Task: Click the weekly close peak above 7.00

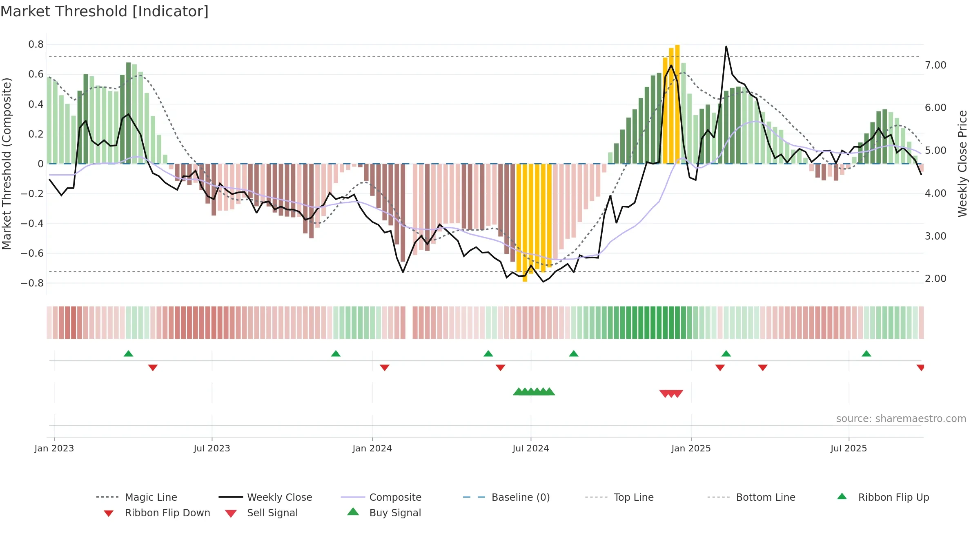Action: tap(726, 47)
